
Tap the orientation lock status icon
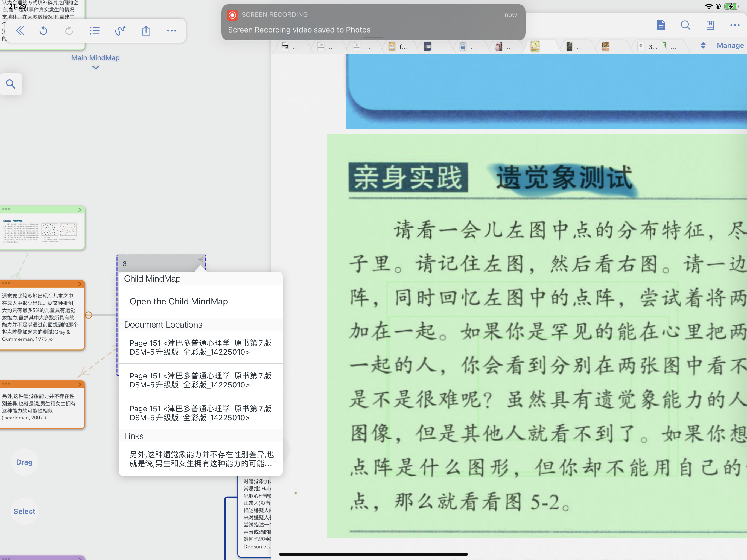718,6
